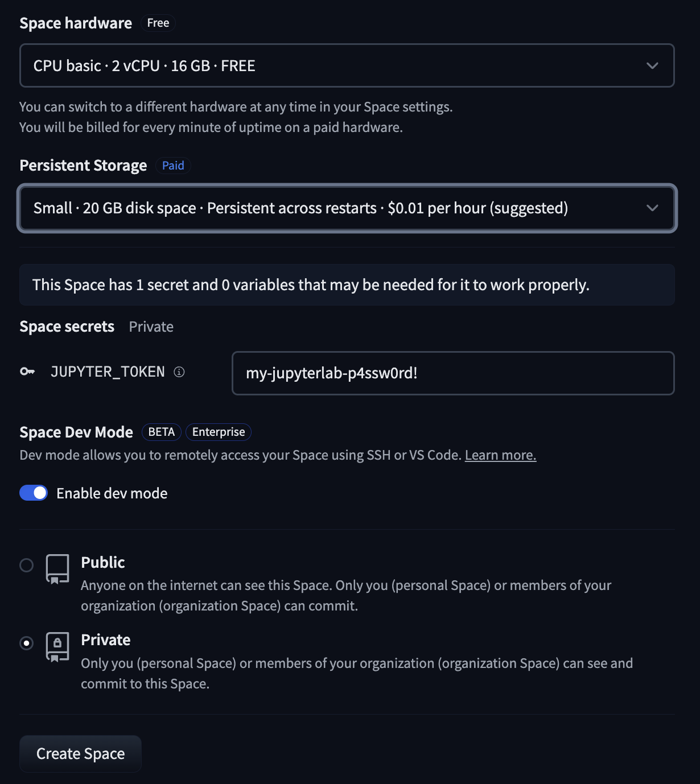Click the Free badge beside Space hardware
The image size is (700, 784).
tap(158, 23)
